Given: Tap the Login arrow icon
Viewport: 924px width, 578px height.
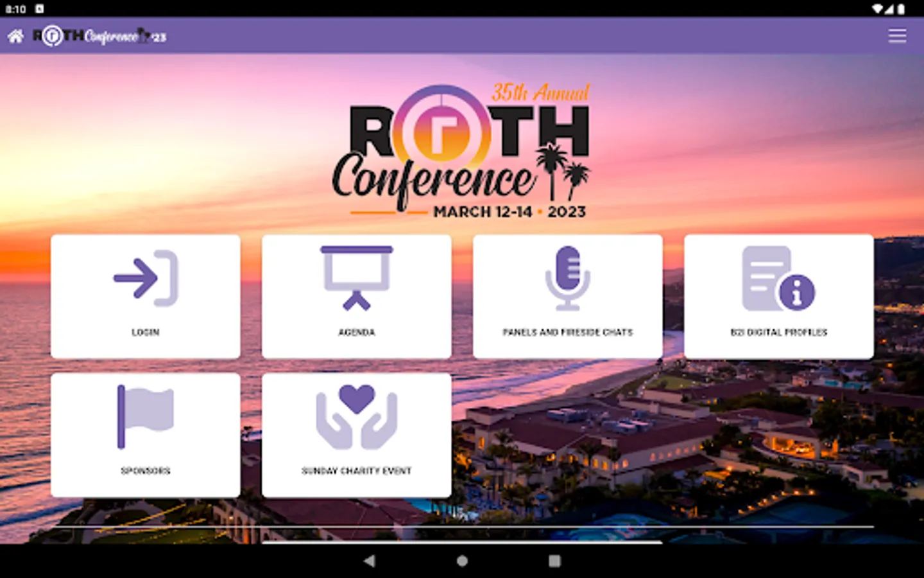Looking at the screenshot, I should [x=146, y=278].
